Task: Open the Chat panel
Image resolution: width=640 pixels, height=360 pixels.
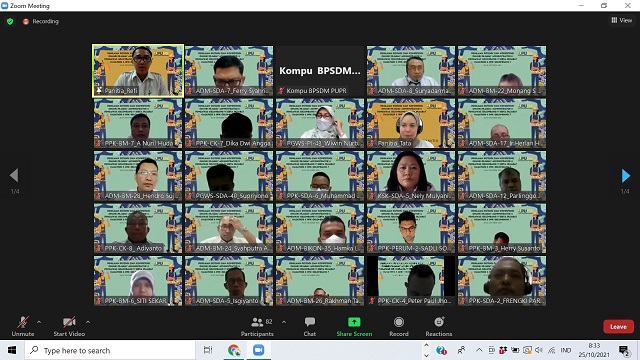Action: [x=310, y=327]
